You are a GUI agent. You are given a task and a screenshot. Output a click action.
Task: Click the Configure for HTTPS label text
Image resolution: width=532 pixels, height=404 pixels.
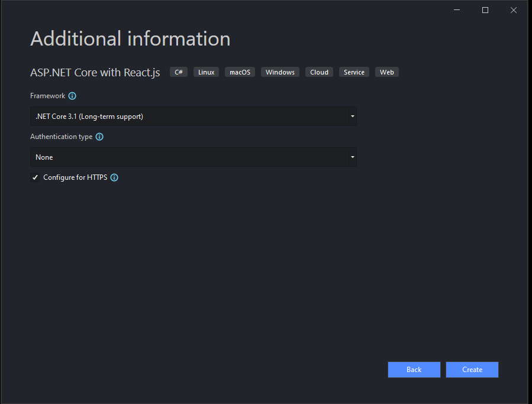[75, 177]
